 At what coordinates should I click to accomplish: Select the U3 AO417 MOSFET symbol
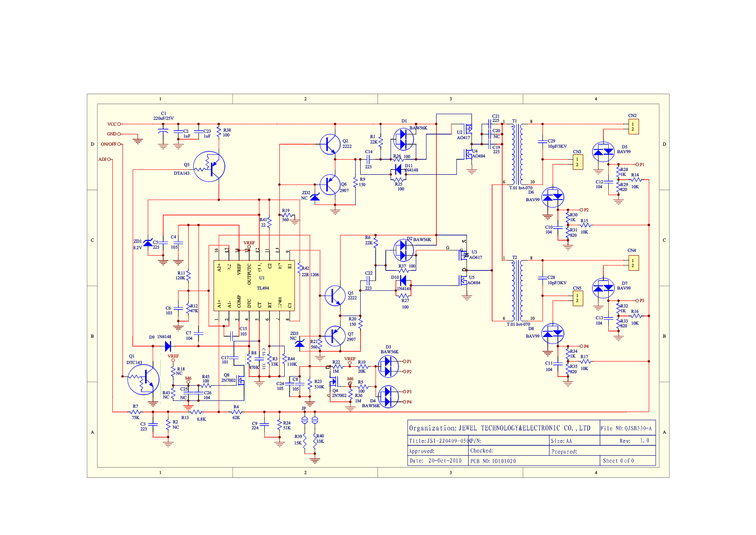[x=464, y=255]
